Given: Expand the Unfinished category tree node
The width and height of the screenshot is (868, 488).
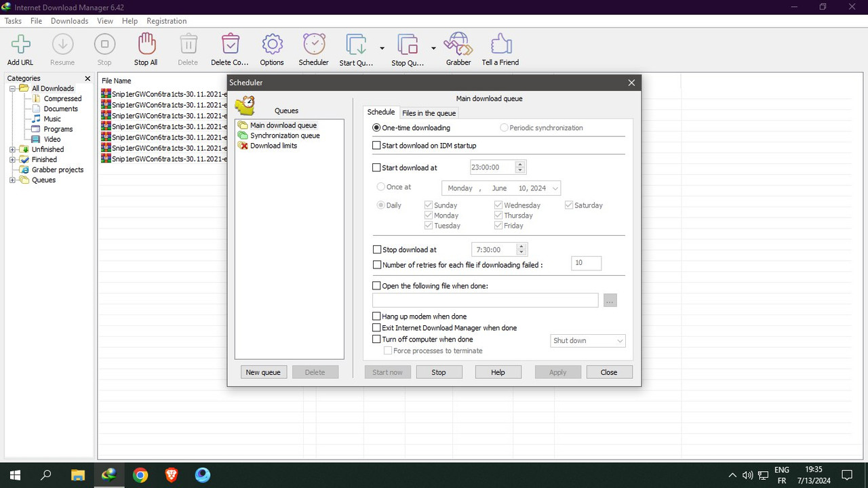Looking at the screenshot, I should coord(12,150).
